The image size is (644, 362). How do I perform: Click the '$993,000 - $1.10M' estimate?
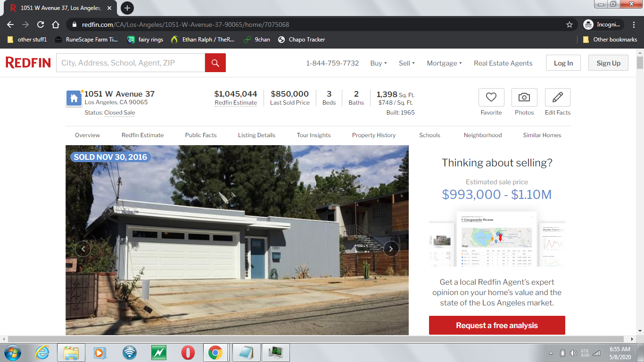pos(497,194)
